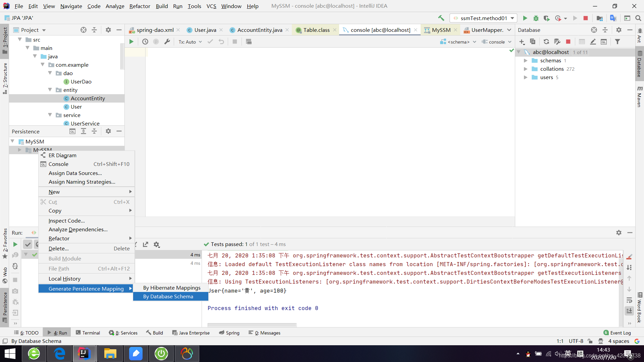Screen dimensions: 644x362
Task: Open Microsoft Edge from the taskbar
Action: [60, 354]
